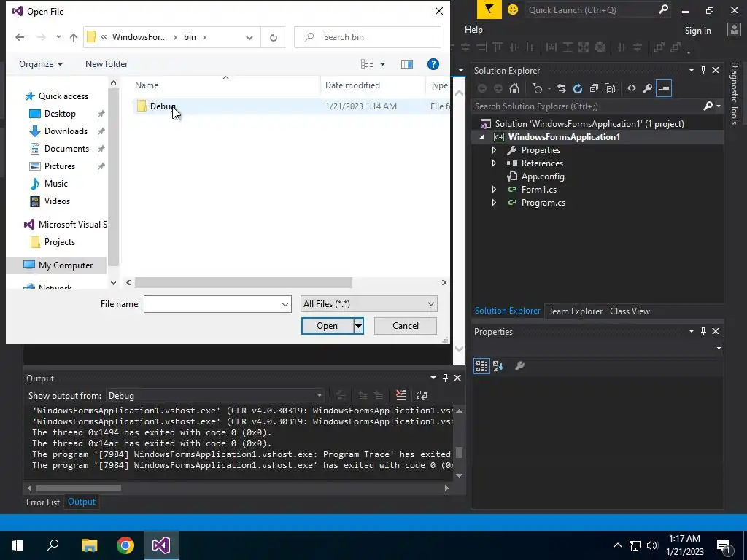Expand the Program.cs node

(494, 203)
